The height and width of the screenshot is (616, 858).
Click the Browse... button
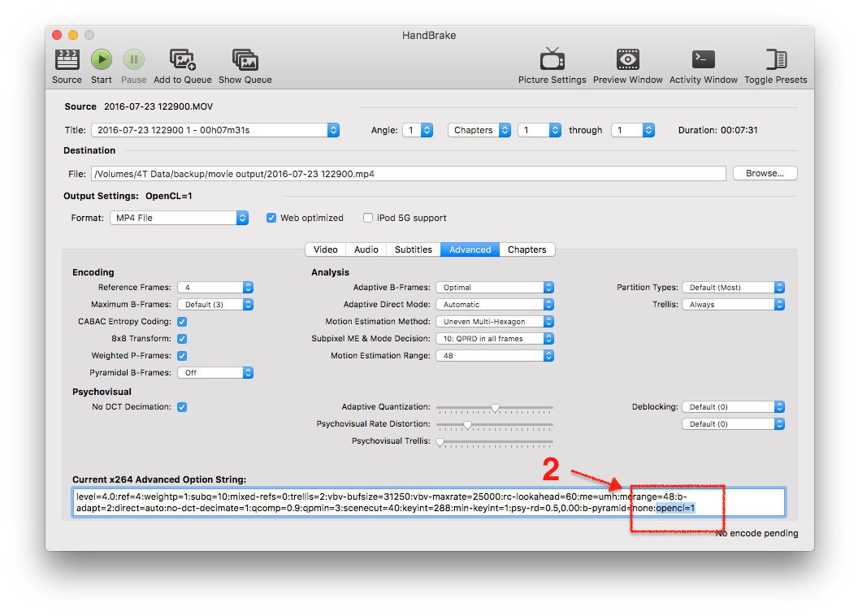coord(765,173)
